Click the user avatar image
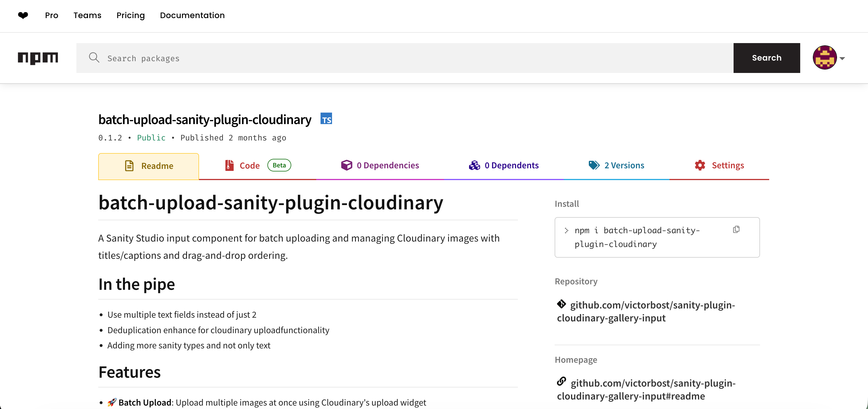Image resolution: width=868 pixels, height=409 pixels. (x=825, y=58)
